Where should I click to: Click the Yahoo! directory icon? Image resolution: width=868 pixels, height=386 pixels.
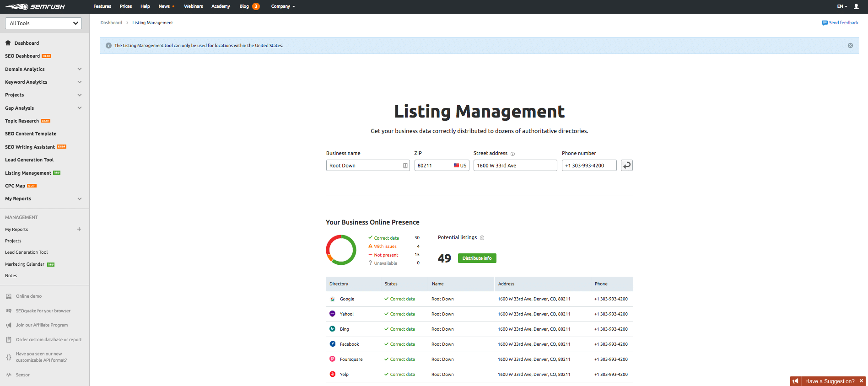pos(332,314)
